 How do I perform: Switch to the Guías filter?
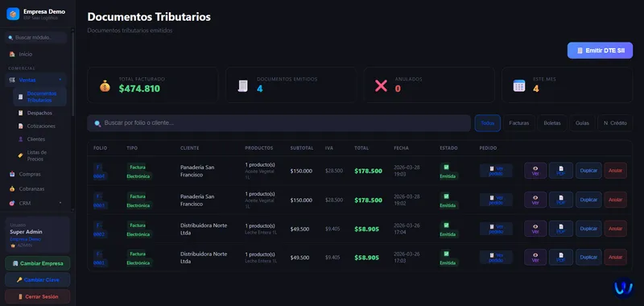coord(582,123)
